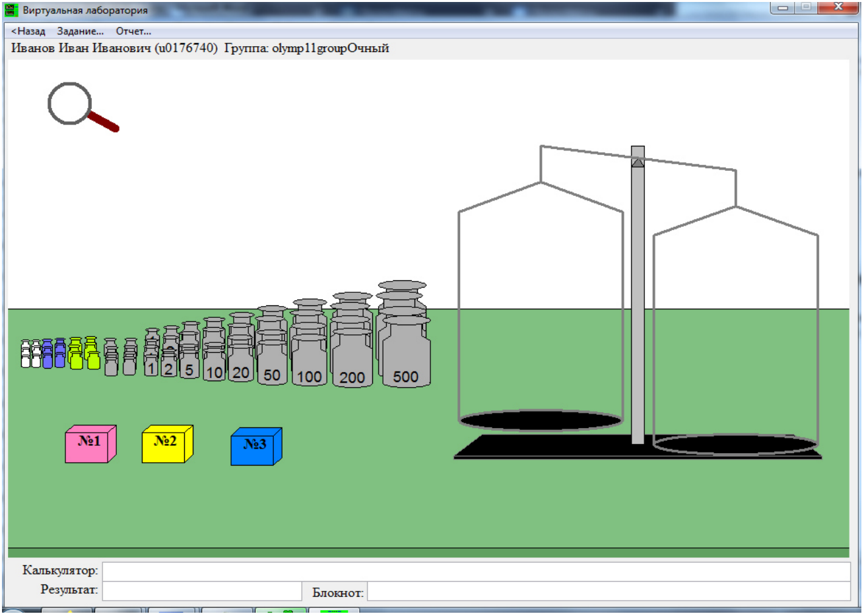Pick the yellow cube №2
The image size is (866, 616).
(x=168, y=444)
